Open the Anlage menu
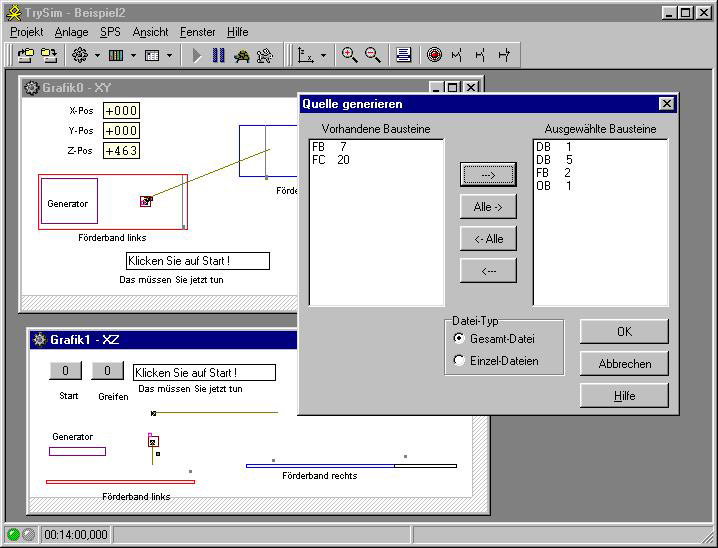Image resolution: width=718 pixels, height=548 pixels. [71, 32]
